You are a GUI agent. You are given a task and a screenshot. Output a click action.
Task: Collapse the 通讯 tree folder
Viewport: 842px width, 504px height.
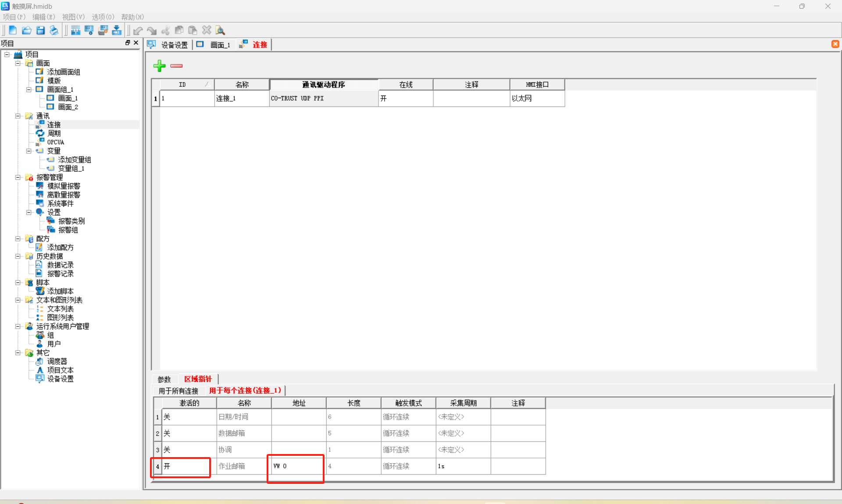pyautogui.click(x=18, y=116)
